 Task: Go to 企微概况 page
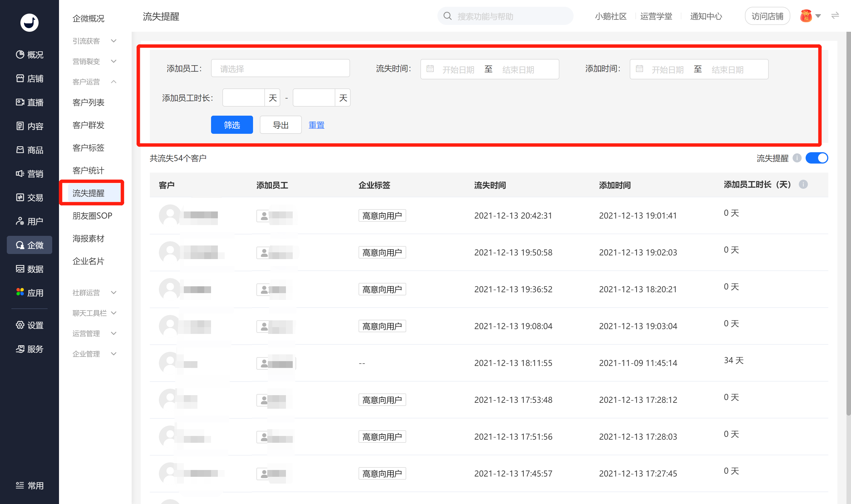coord(89,18)
